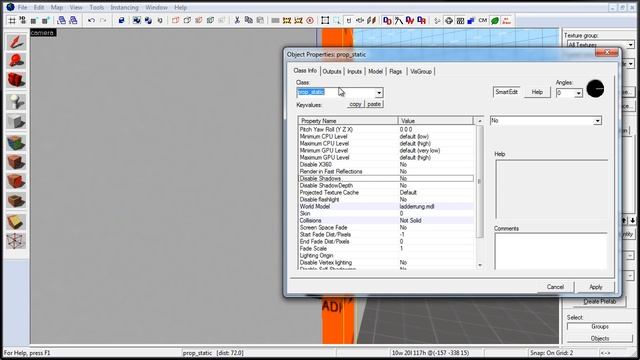Click the keyvalues list vertical scrollbar
This screenshot has width=640, height=360.
coord(480,181)
